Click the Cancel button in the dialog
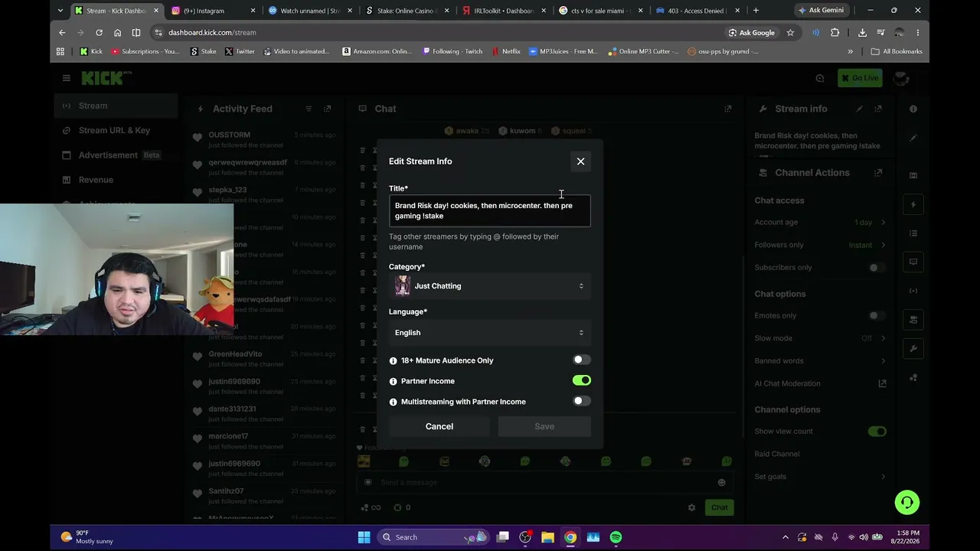The image size is (980, 551). [439, 426]
